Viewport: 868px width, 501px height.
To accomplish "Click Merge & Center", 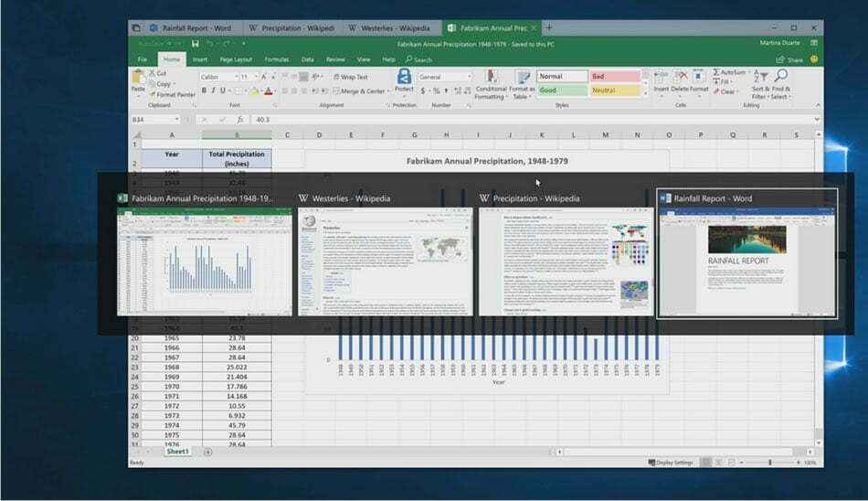I will click(x=360, y=91).
